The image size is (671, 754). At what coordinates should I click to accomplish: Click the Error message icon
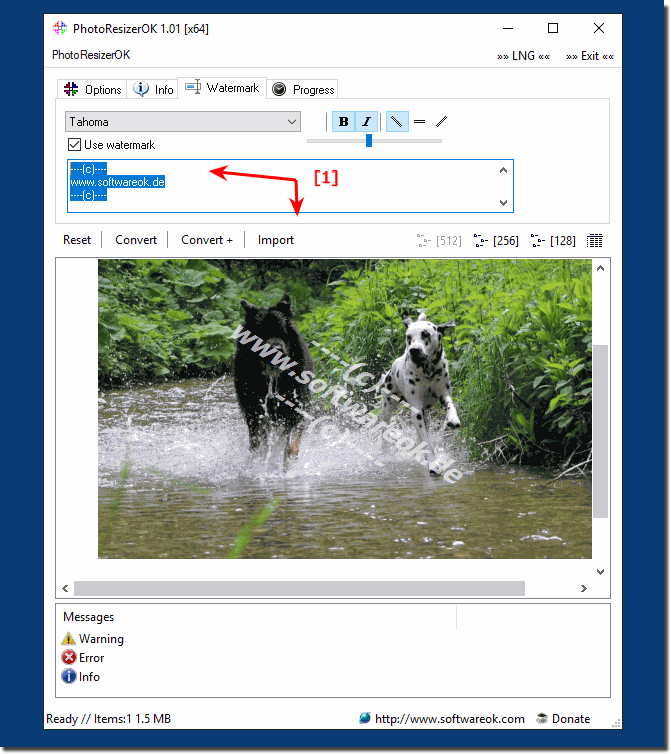69,657
